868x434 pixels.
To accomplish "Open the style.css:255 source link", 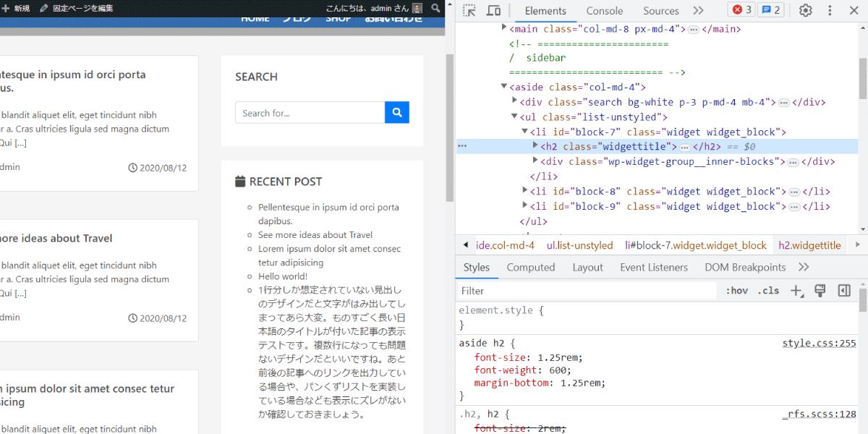I will tap(819, 343).
